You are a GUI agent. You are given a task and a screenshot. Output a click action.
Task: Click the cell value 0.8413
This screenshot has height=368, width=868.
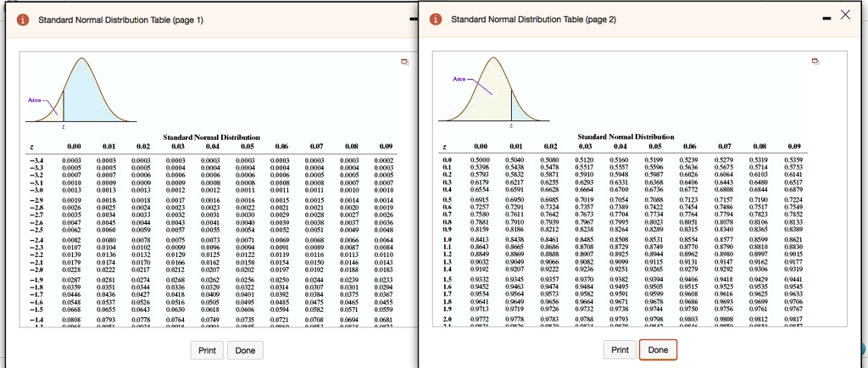click(x=481, y=240)
